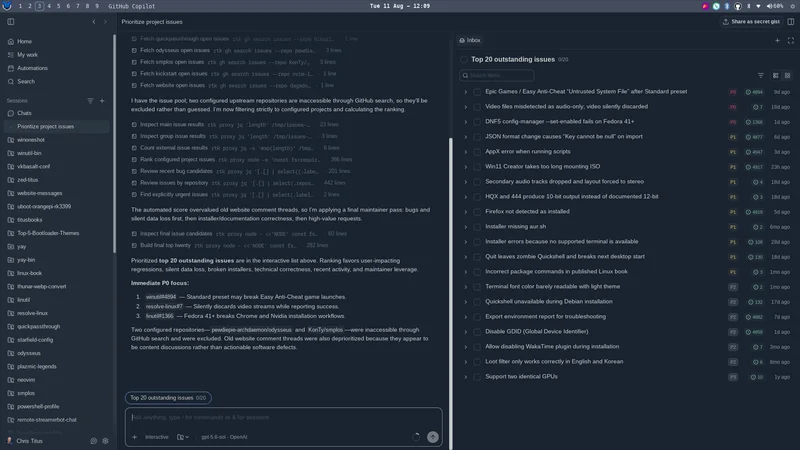Click the icon left of settings gear
The width and height of the screenshot is (800, 450).
[93, 441]
